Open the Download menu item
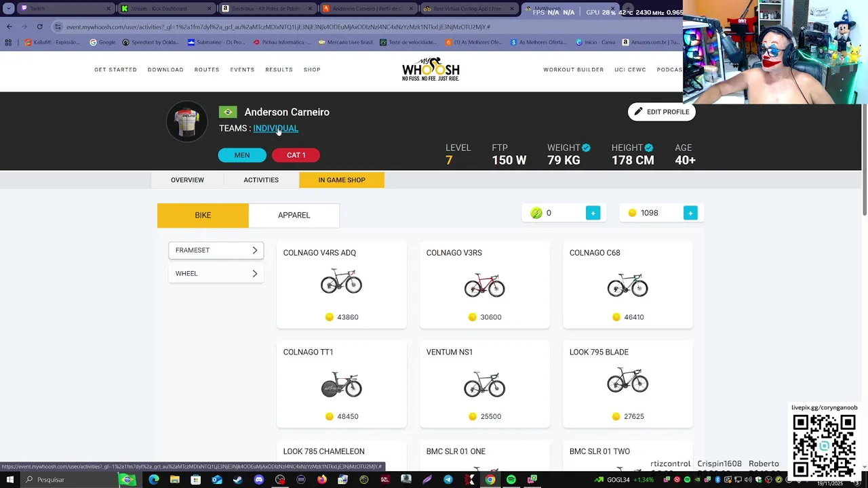Screen dimensions: 868x488 (x=165, y=70)
